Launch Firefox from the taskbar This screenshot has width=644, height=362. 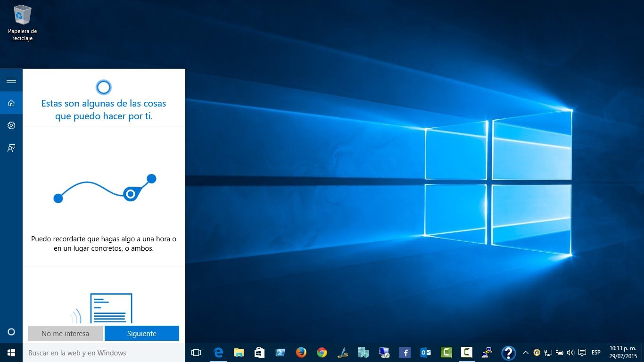pos(301,353)
